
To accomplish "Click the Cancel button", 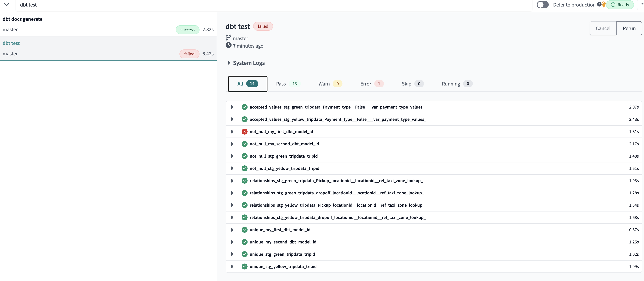I will tap(603, 28).
